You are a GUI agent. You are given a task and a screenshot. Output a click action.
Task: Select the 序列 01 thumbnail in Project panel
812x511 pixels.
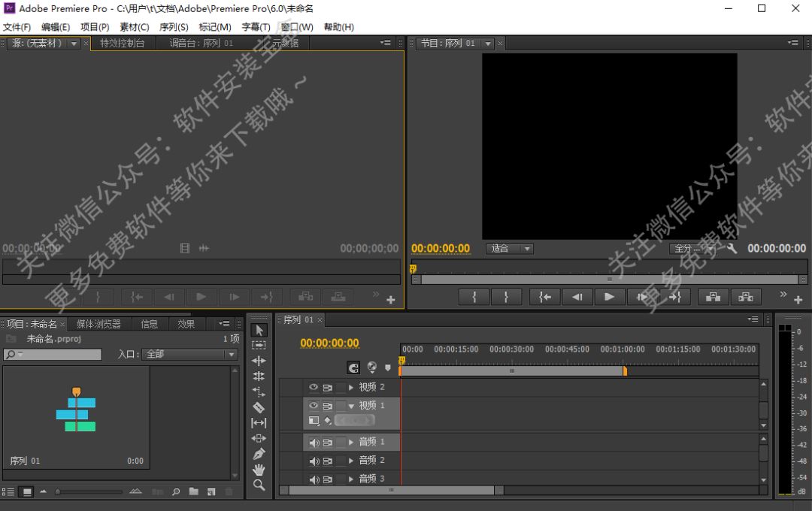pyautogui.click(x=76, y=417)
